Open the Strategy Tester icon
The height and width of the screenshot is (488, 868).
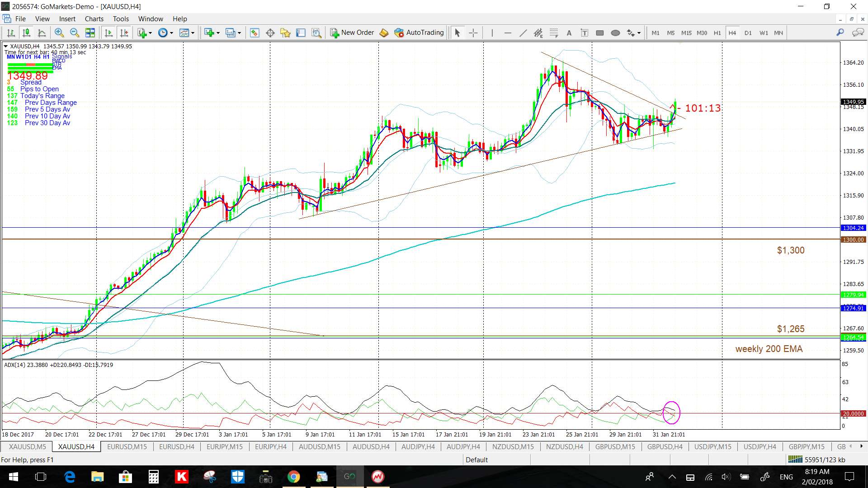click(x=316, y=33)
